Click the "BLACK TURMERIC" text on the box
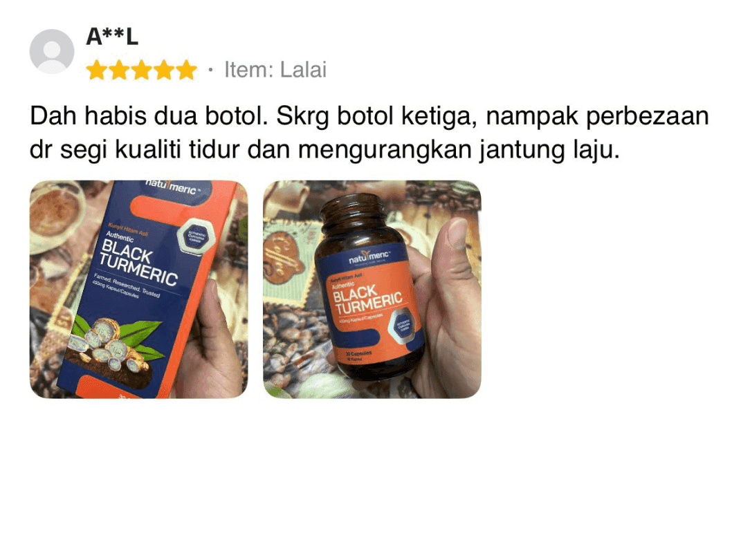Screen dimensions: 750x560 pos(138,263)
